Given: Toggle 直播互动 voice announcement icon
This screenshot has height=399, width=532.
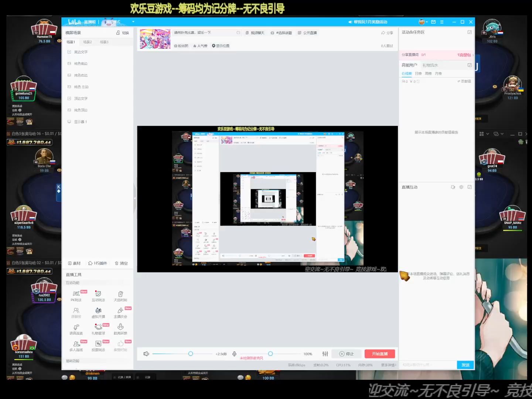Looking at the screenshot, I should [x=453, y=187].
